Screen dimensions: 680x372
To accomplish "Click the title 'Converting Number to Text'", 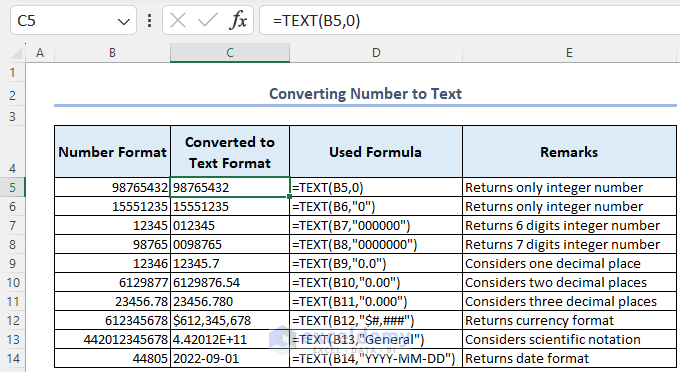I will tap(365, 94).
